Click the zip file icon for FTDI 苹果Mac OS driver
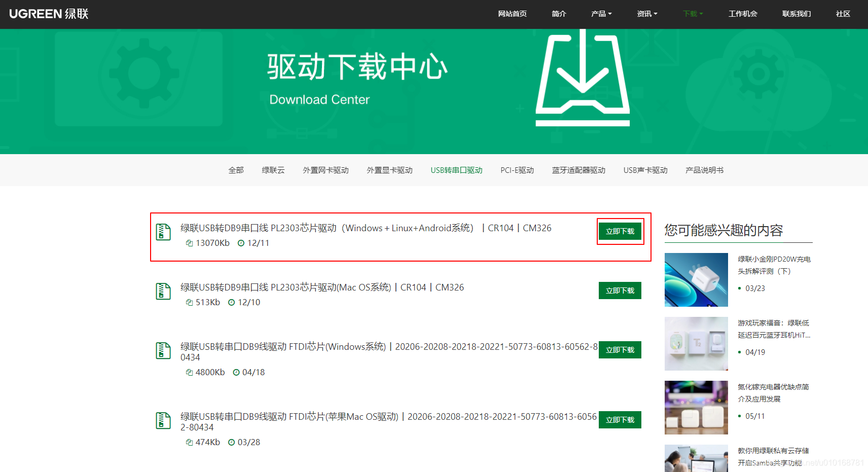868x472 pixels. point(163,420)
